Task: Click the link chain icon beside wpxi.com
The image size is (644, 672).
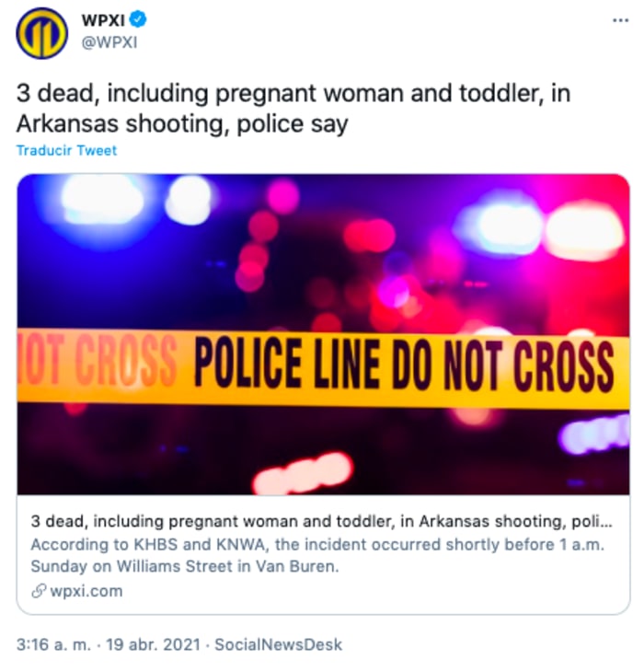Action: pyautogui.click(x=39, y=591)
